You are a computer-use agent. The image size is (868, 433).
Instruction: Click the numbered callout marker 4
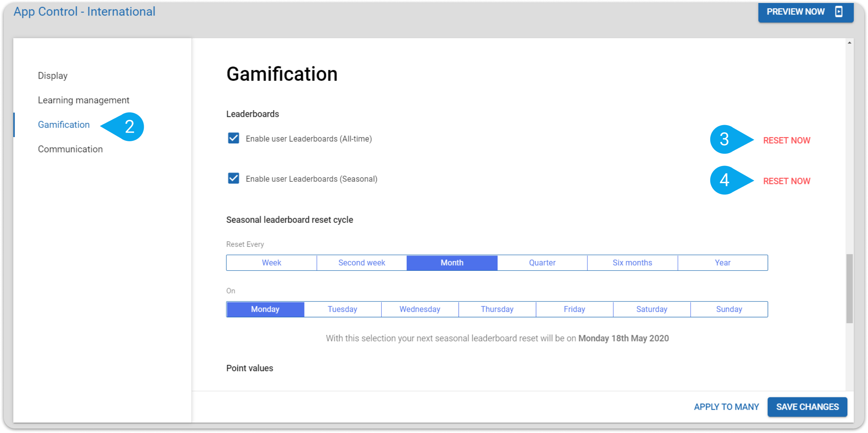[731, 180]
